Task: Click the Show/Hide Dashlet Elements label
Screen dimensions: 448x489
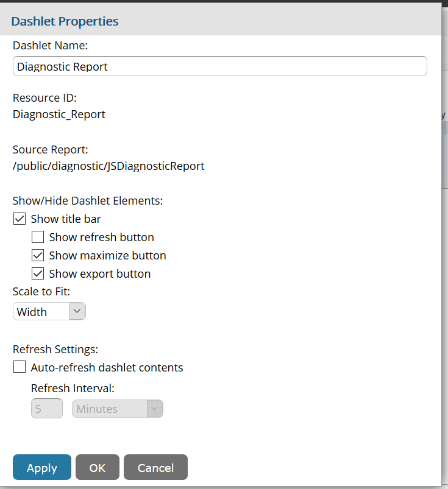Action: pos(88,201)
